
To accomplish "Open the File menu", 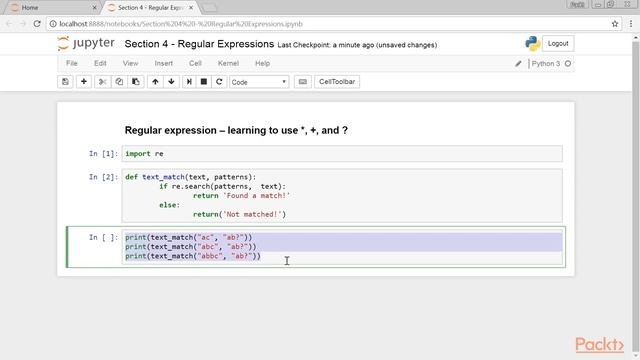I will click(71, 63).
